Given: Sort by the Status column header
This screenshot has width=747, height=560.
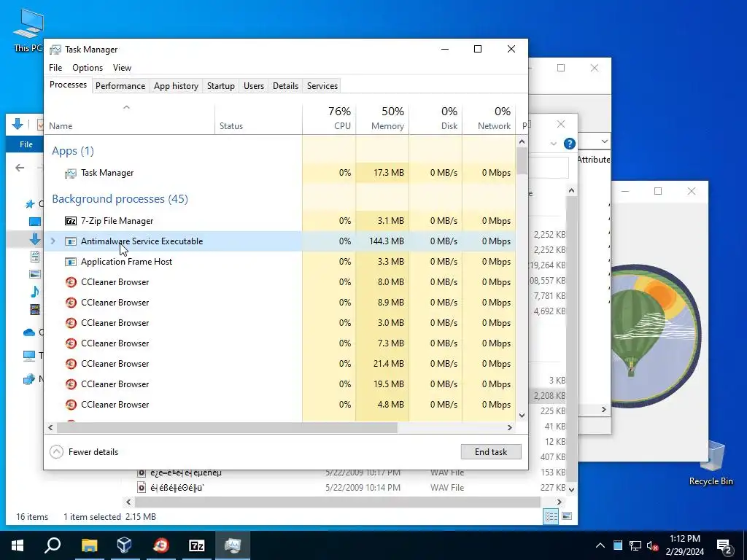Looking at the screenshot, I should pos(259,118).
